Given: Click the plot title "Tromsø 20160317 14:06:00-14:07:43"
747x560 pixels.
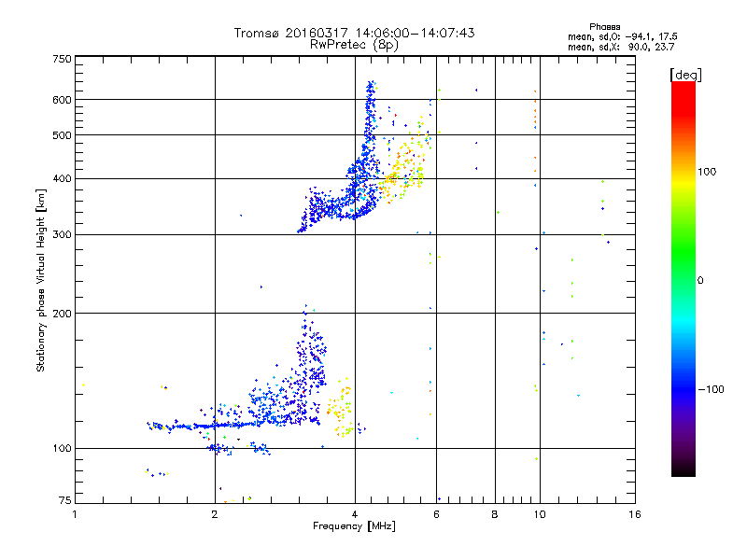Looking at the screenshot, I should pyautogui.click(x=354, y=33).
